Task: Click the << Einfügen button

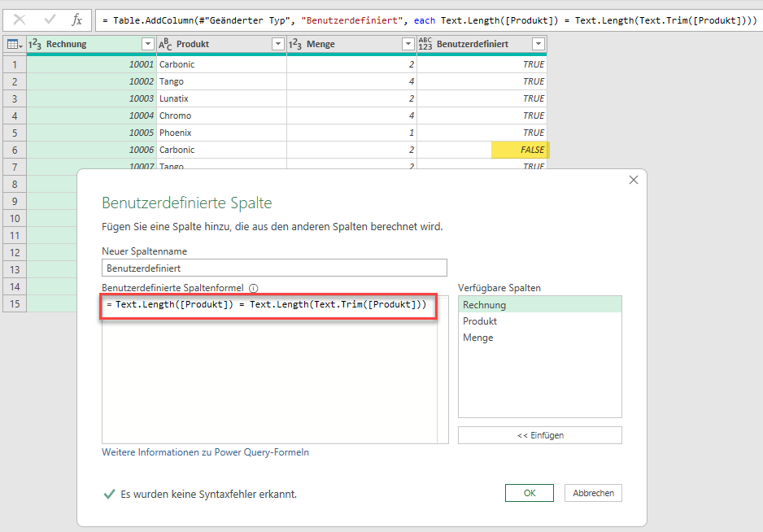Action: (x=539, y=435)
